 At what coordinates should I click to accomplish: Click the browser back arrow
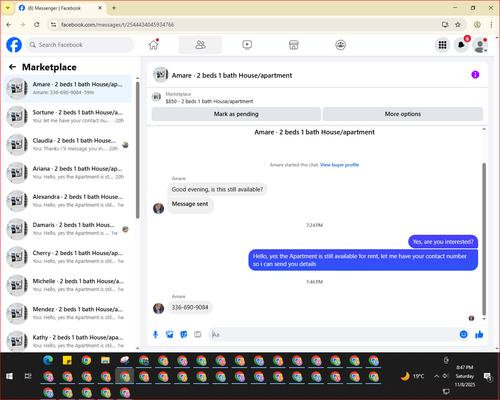pos(9,24)
